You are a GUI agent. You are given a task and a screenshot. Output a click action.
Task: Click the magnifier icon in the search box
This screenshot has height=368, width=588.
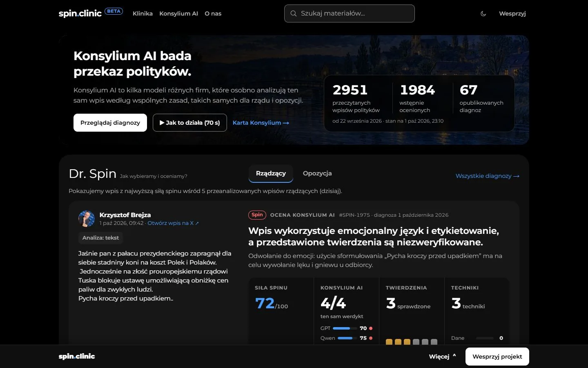tap(293, 13)
